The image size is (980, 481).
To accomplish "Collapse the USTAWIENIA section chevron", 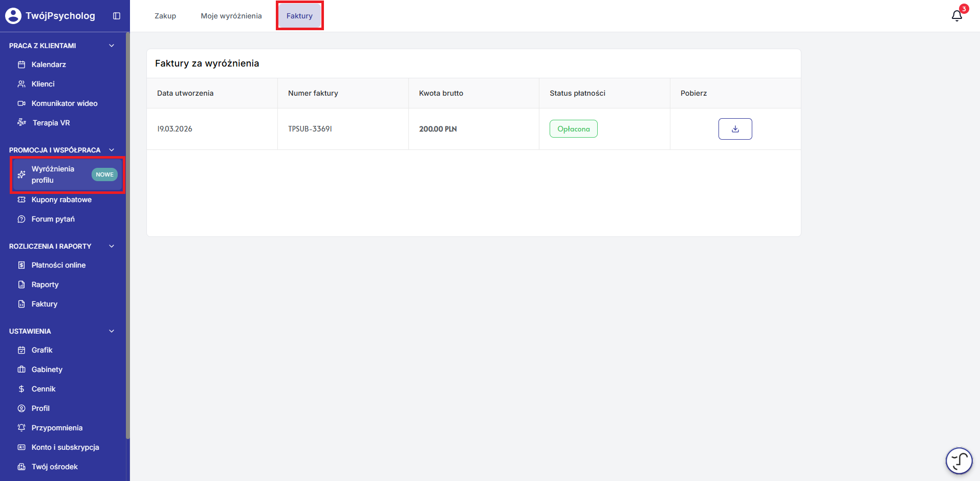I will tap(112, 331).
